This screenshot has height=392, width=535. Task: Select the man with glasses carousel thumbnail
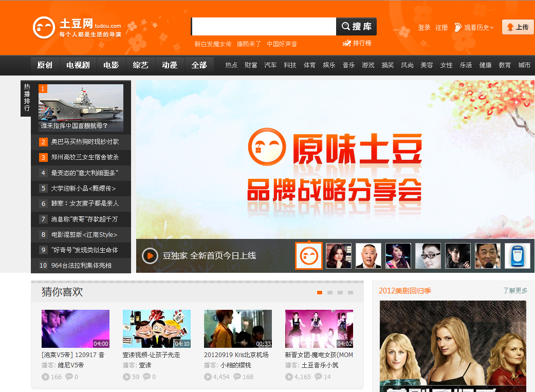428,256
